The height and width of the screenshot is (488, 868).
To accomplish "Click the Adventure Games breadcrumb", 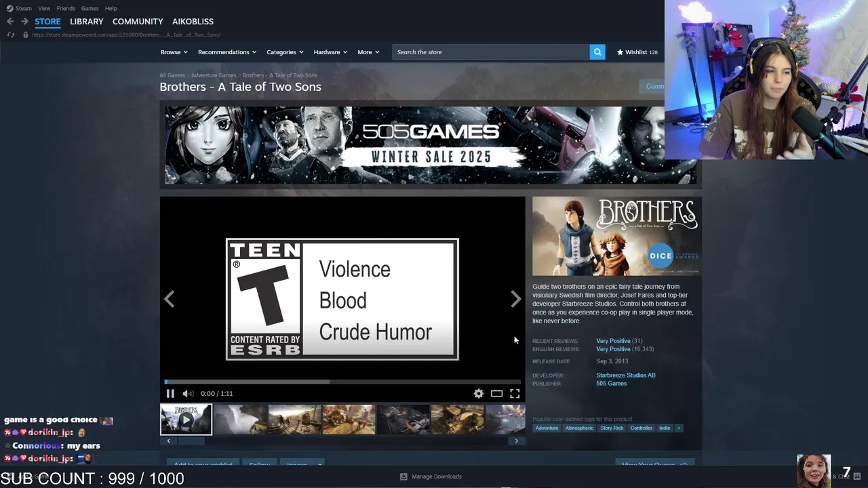I will (x=214, y=75).
